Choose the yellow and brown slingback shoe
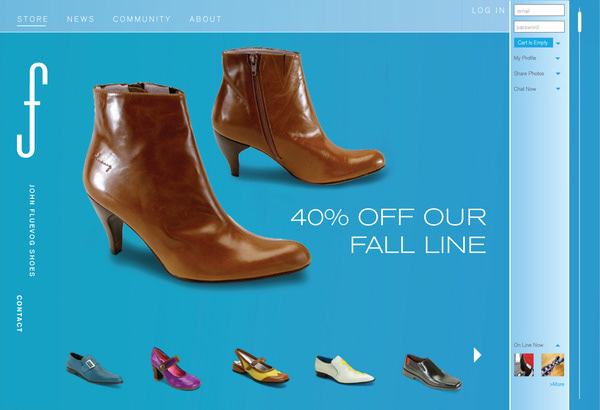Screen dimensions: 600x410 (260, 366)
